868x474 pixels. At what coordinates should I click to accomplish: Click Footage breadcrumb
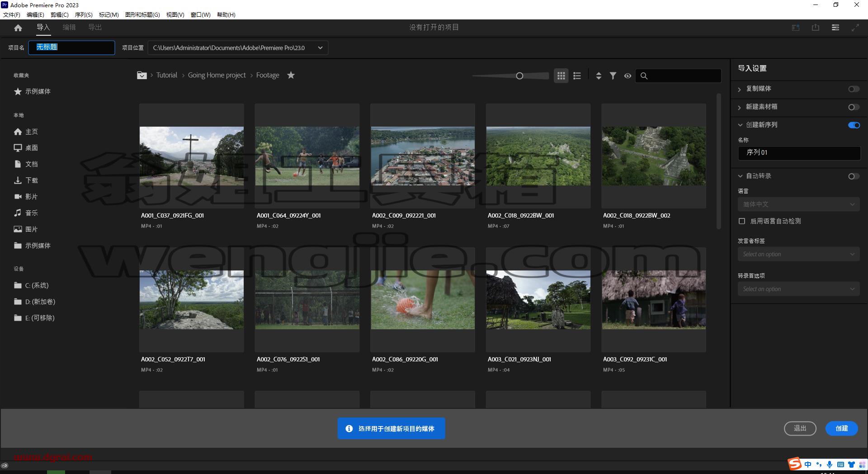click(268, 75)
